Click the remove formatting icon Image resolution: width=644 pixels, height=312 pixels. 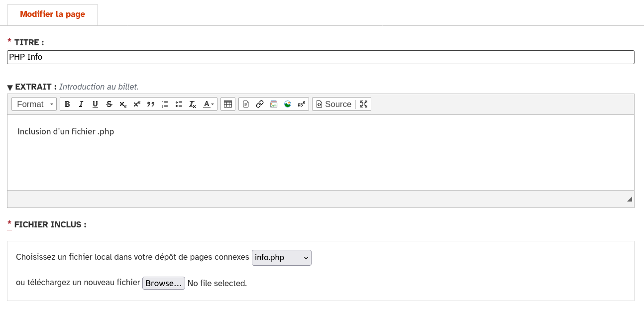point(193,104)
